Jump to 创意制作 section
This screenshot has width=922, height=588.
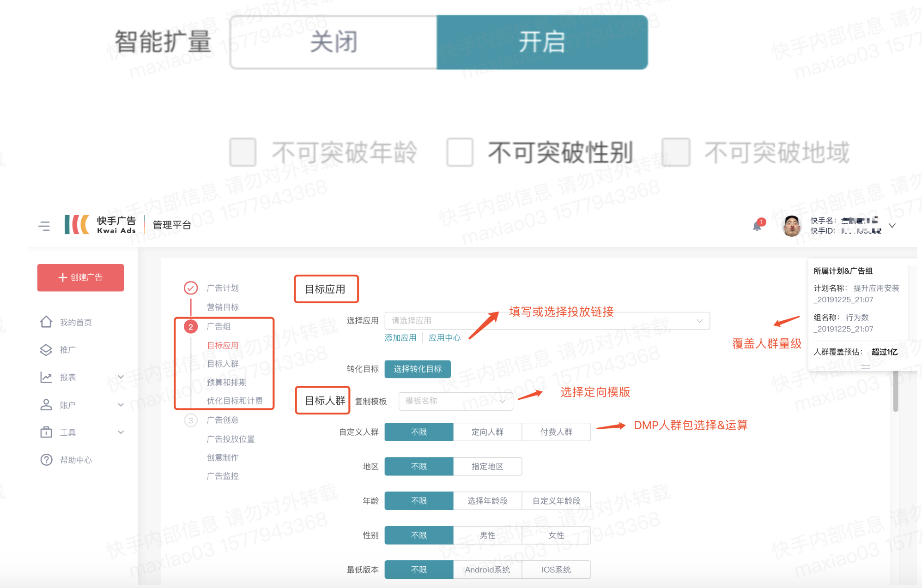[x=223, y=457]
